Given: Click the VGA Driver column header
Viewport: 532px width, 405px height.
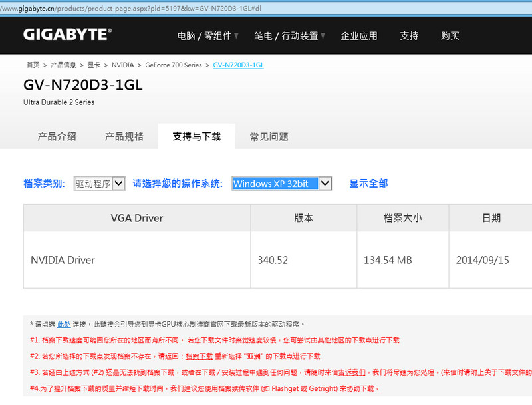Looking at the screenshot, I should pos(137,218).
